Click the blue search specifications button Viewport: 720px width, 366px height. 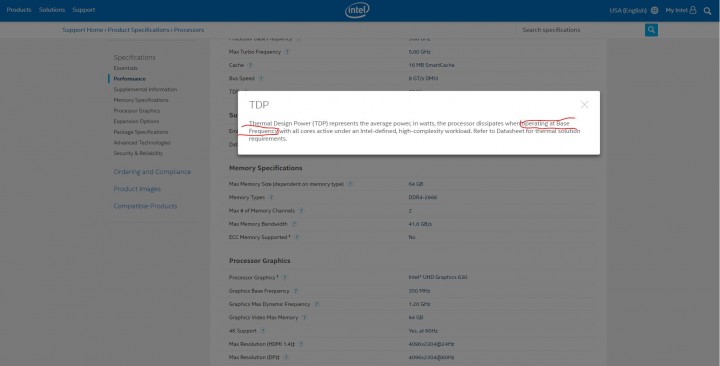click(x=651, y=30)
